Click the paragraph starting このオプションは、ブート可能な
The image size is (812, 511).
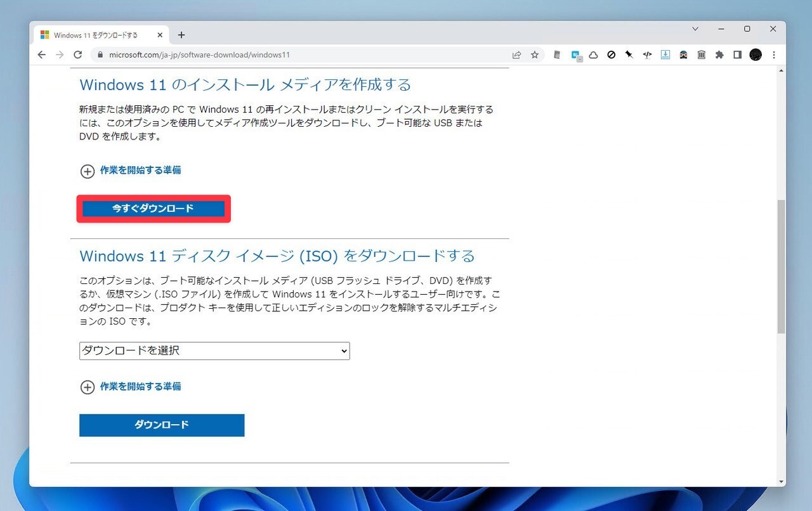pyautogui.click(x=289, y=301)
